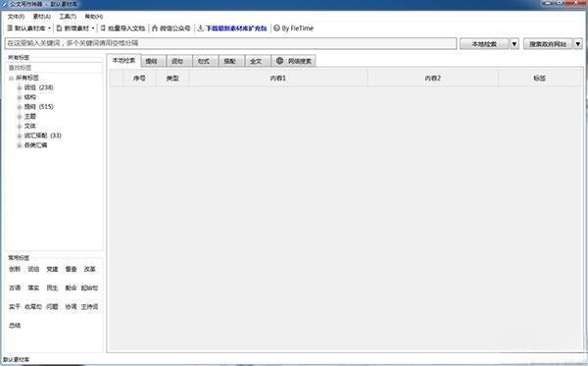
Task: Expand the 文体 tree node
Action: pyautogui.click(x=20, y=127)
